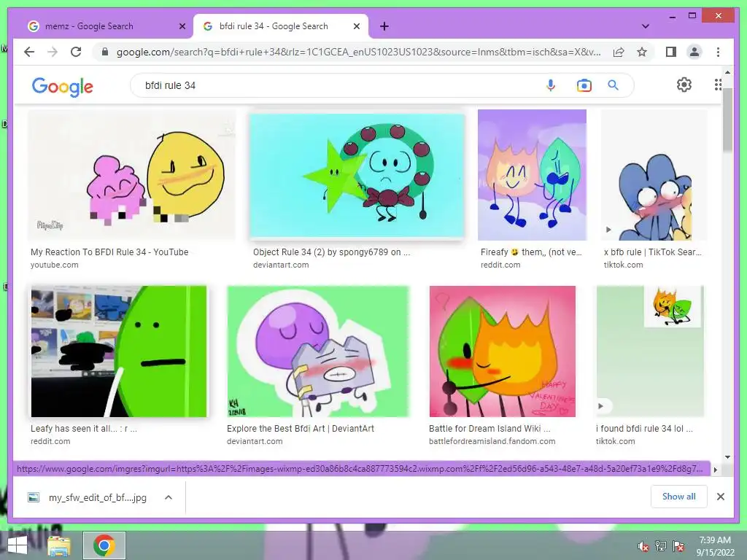The height and width of the screenshot is (560, 747).
Task: Open the pink and yellow YouTube thumbnail
Action: coord(131,175)
